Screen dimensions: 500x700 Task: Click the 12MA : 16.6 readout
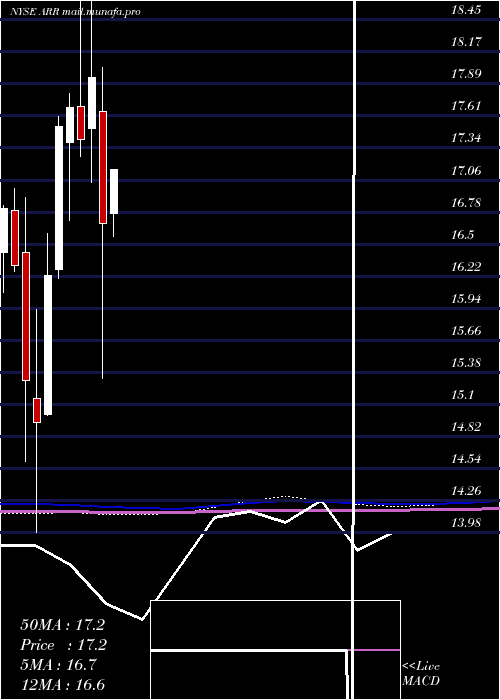coord(62,684)
